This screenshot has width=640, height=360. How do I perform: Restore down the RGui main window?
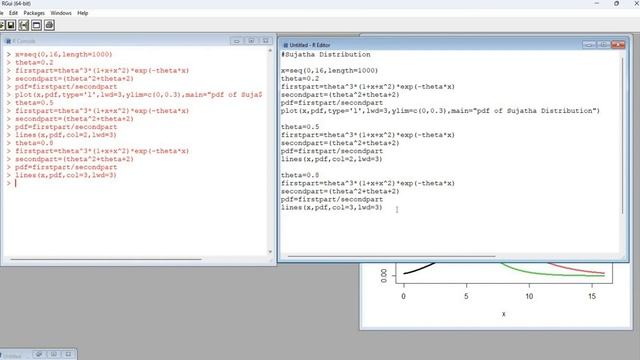tap(616, 4)
